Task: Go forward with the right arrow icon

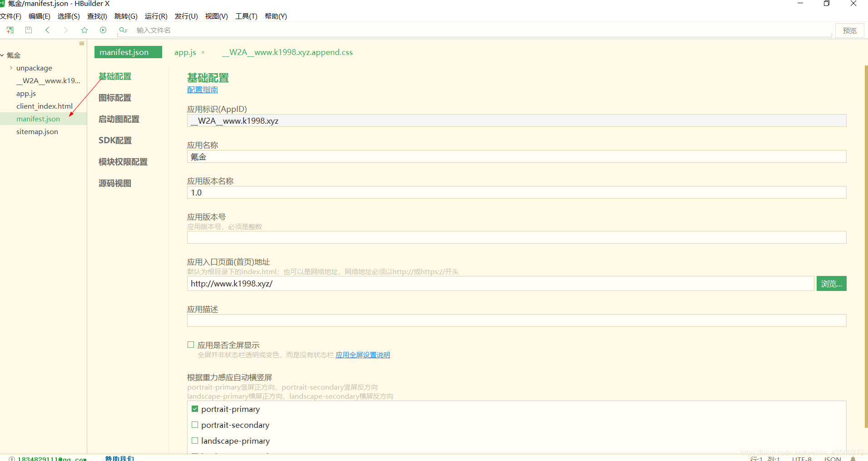Action: (x=66, y=30)
